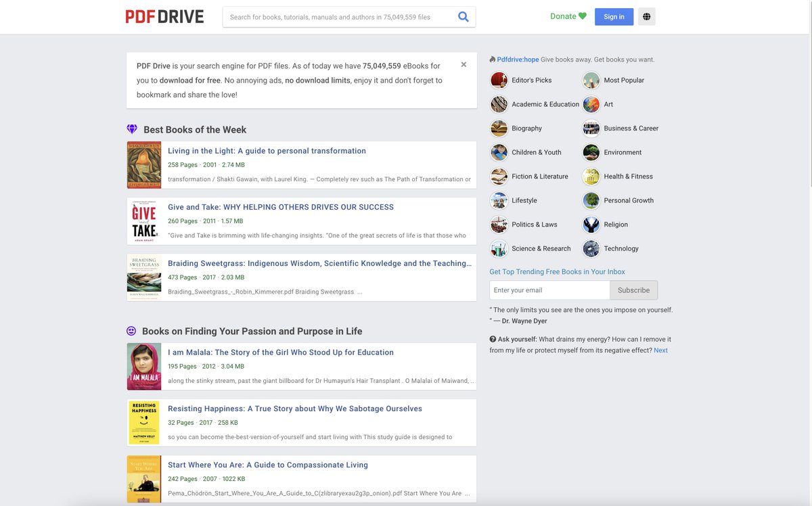Open the language globe button
This screenshot has height=506, width=812.
click(647, 17)
